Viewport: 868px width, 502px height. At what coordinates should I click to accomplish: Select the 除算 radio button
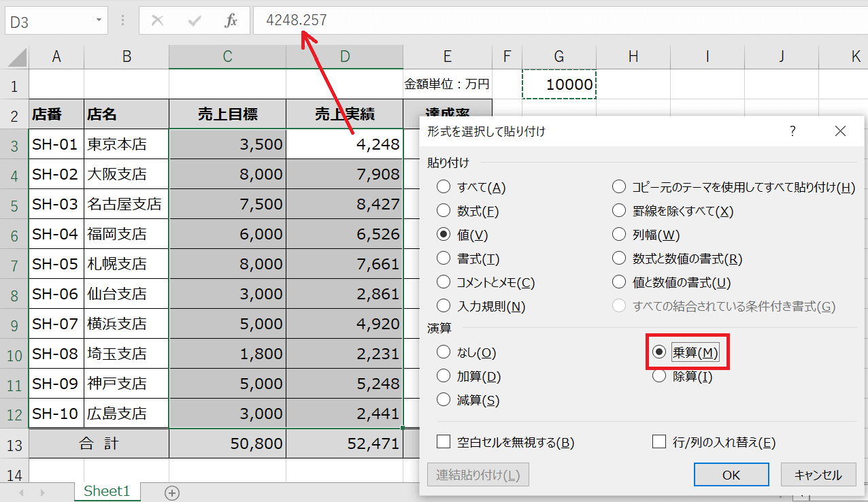[658, 376]
